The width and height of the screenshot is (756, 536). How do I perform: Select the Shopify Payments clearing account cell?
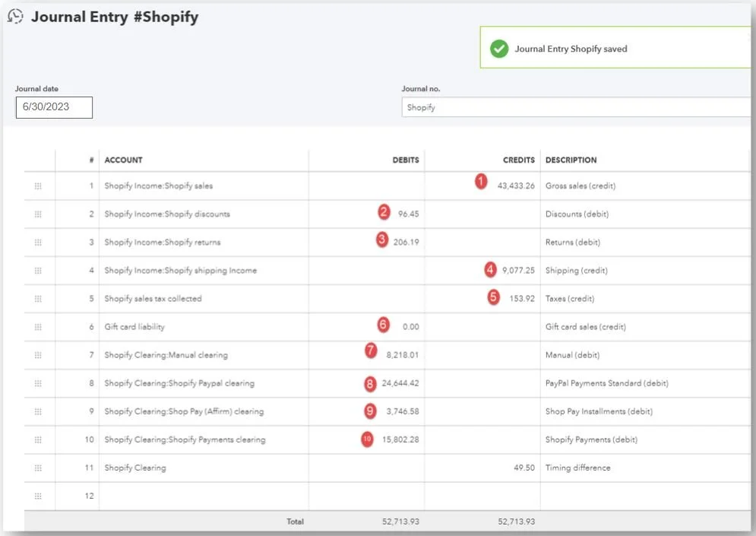pyautogui.click(x=204, y=439)
